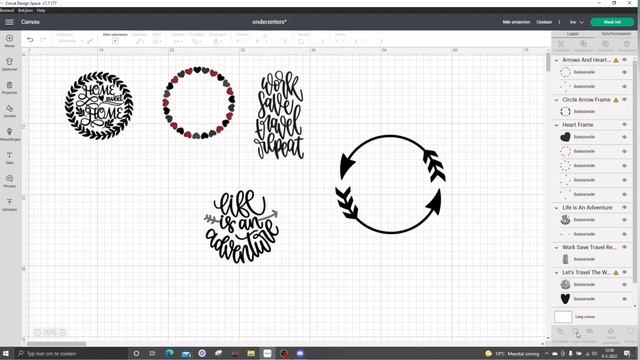640x360 pixels.
Task: Click warning triangle on Let's Travel The W layer
Action: coord(616,273)
